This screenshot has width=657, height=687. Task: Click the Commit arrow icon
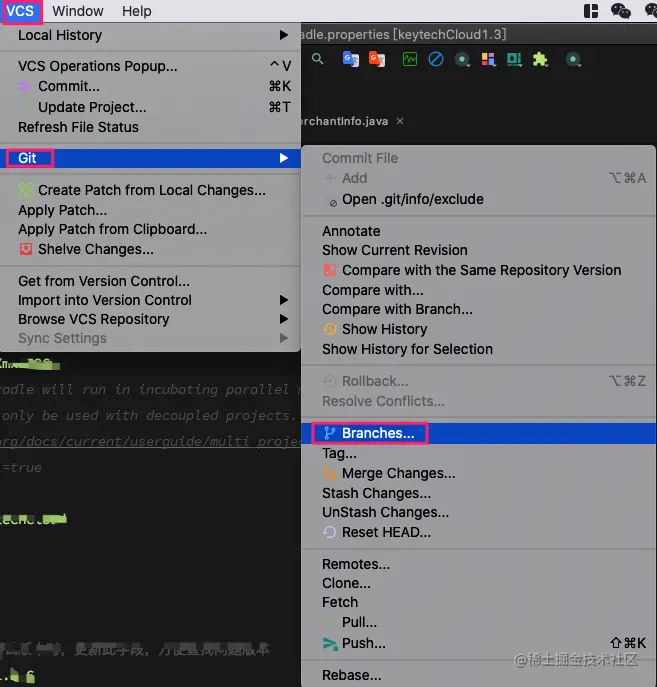click(25, 86)
